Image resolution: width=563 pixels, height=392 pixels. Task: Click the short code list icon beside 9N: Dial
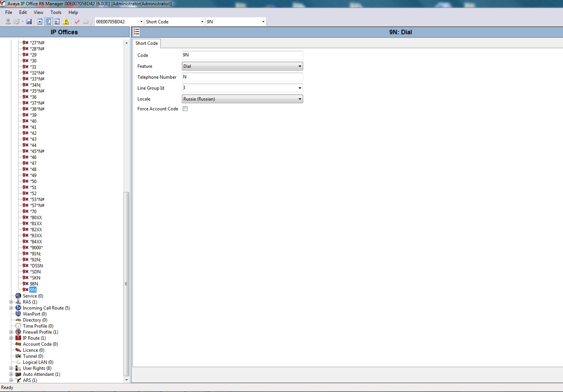[x=137, y=32]
